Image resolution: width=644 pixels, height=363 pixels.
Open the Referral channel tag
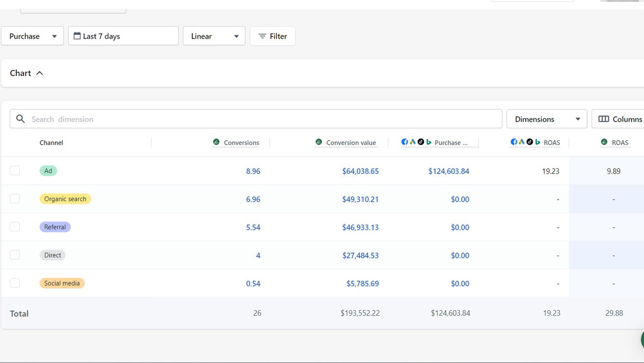tap(55, 227)
